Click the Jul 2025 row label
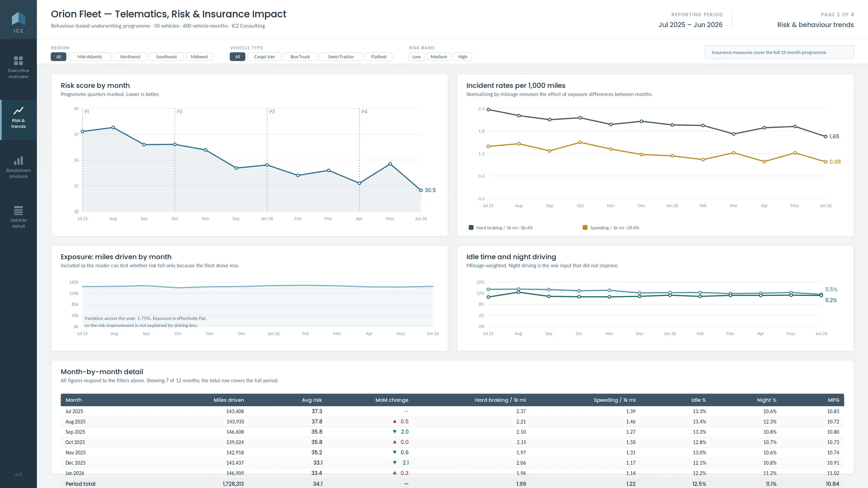The height and width of the screenshot is (488, 868). click(x=74, y=411)
